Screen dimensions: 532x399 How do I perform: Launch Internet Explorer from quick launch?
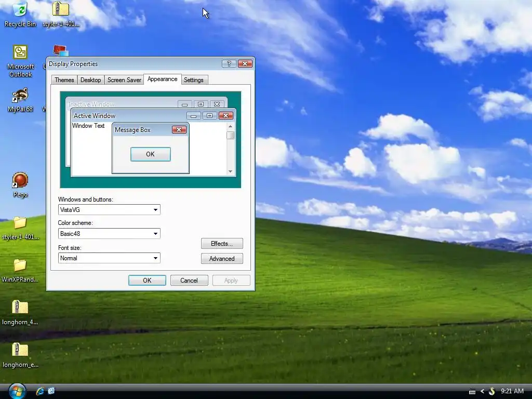pos(40,391)
